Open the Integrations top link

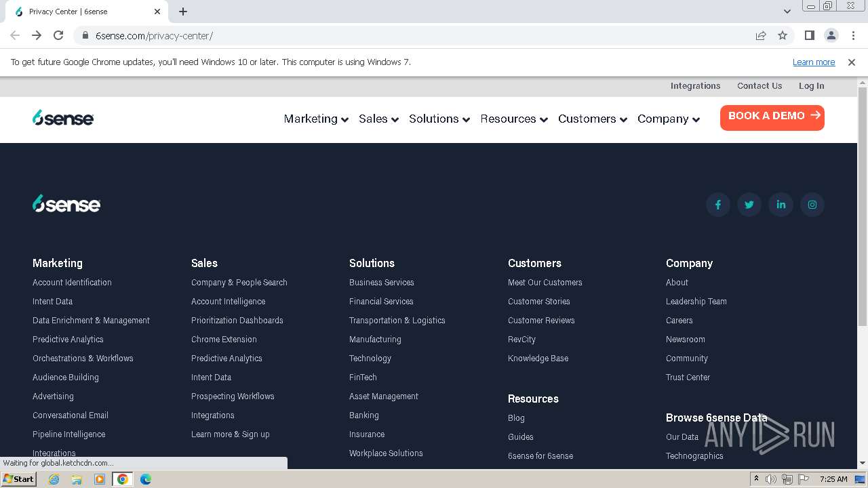click(x=695, y=86)
